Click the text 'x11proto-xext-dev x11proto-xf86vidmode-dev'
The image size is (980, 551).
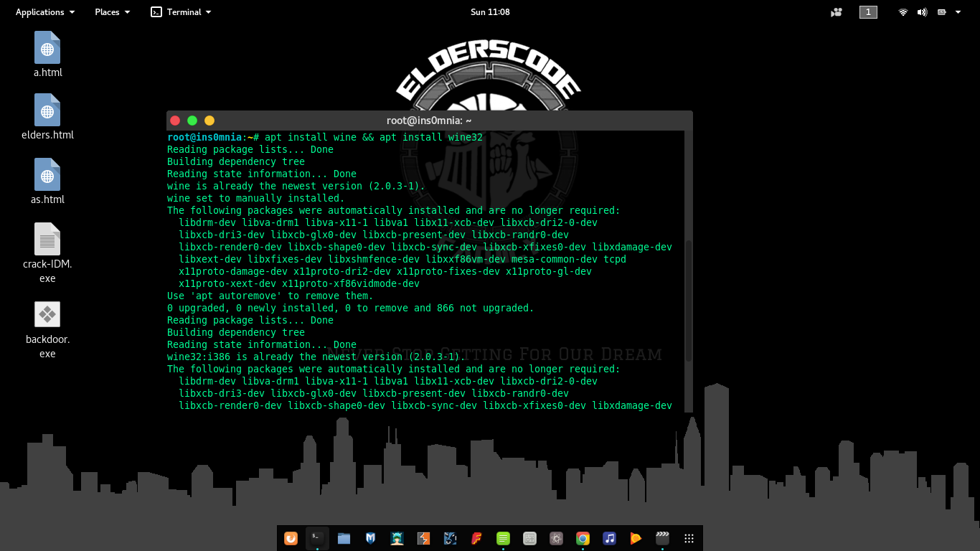point(299,283)
